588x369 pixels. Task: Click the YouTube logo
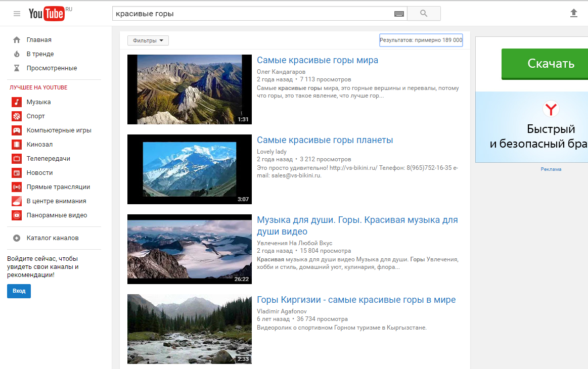tap(47, 14)
